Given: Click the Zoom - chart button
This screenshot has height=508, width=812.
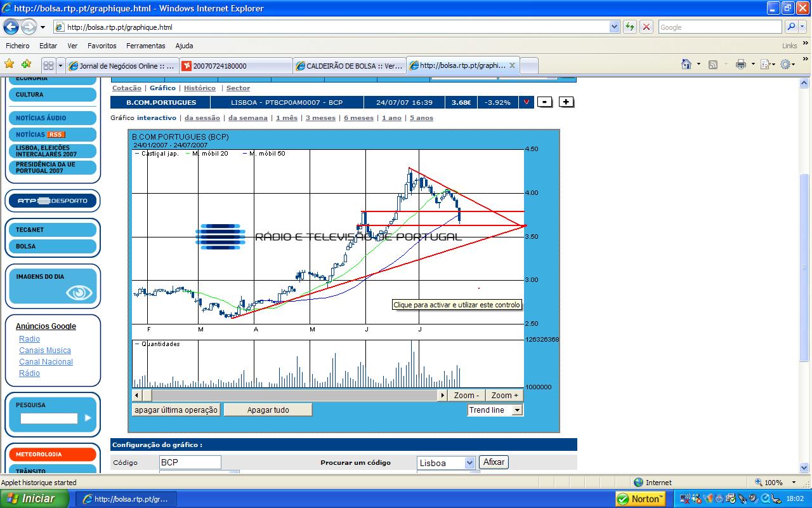Looking at the screenshot, I should pyautogui.click(x=467, y=395).
